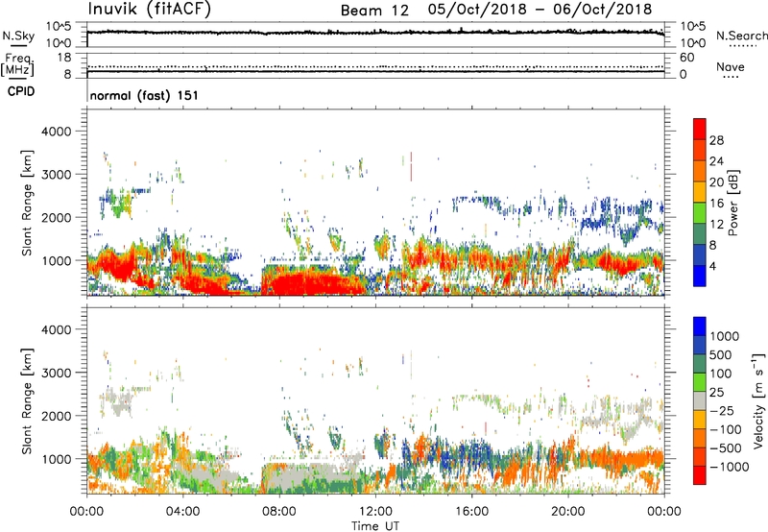Click the 'CPID' row label
This screenshot has height=532, width=768.
point(21,91)
